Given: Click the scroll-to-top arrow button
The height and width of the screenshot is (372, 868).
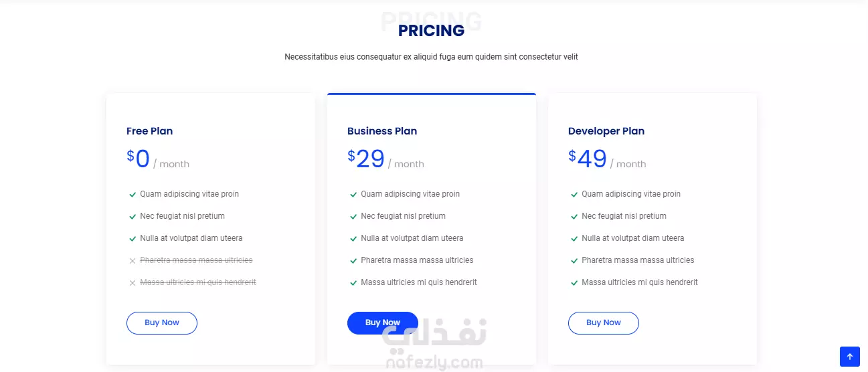Looking at the screenshot, I should pos(849,357).
